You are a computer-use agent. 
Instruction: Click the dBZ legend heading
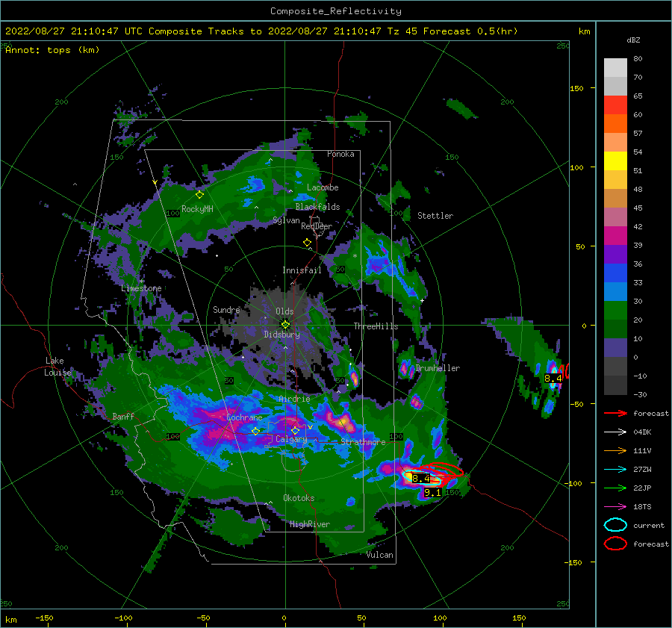click(x=633, y=40)
